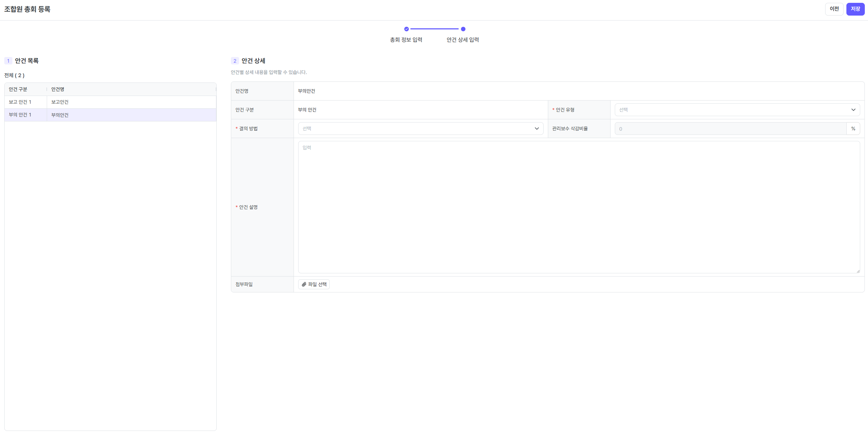Click the chevron arrow in 결의 방법 select
The width and height of the screenshot is (868, 444).
coord(537,129)
